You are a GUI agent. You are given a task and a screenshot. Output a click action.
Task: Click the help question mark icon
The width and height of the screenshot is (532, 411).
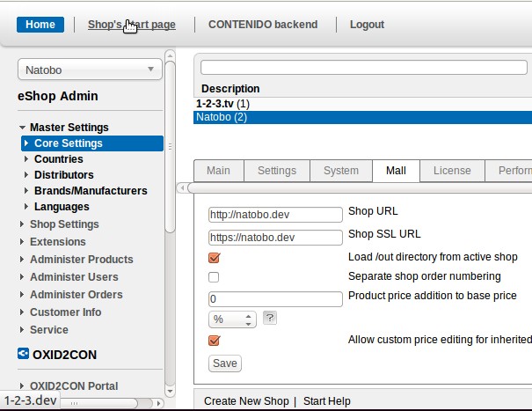[x=271, y=319]
